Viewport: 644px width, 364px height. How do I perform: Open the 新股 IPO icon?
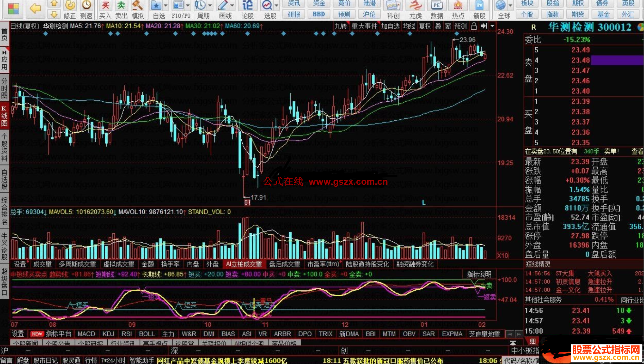[479, 6]
